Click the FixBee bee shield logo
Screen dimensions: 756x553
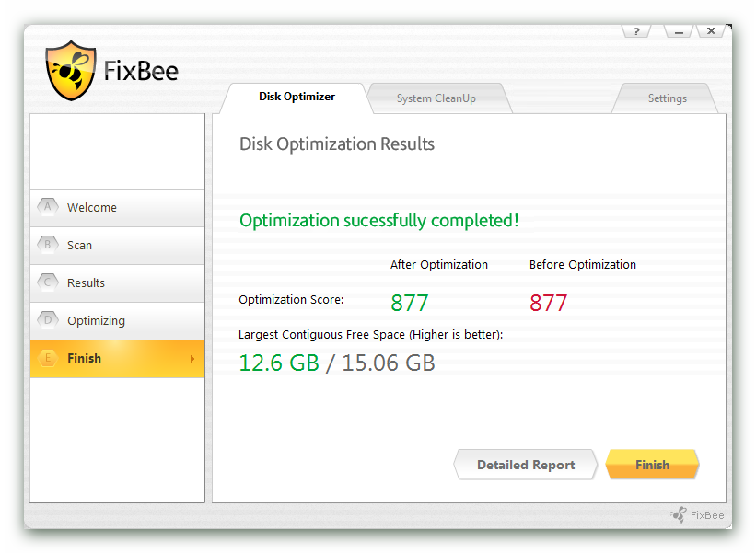[x=71, y=71]
